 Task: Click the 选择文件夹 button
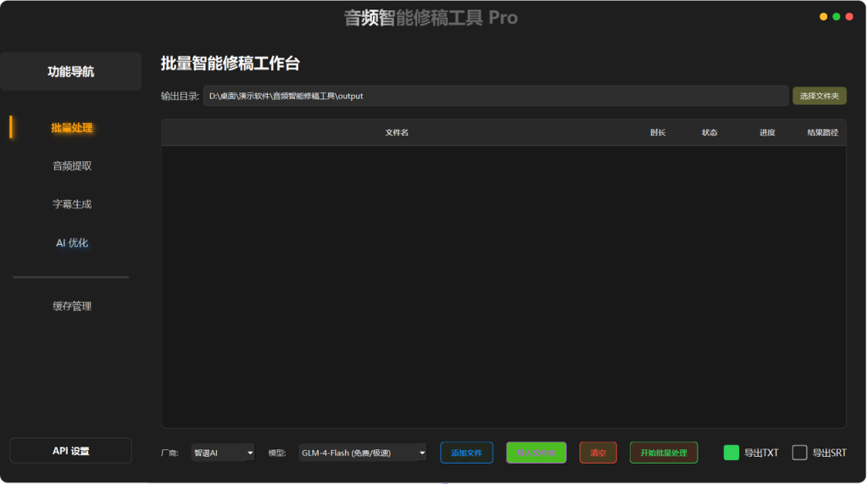click(820, 96)
